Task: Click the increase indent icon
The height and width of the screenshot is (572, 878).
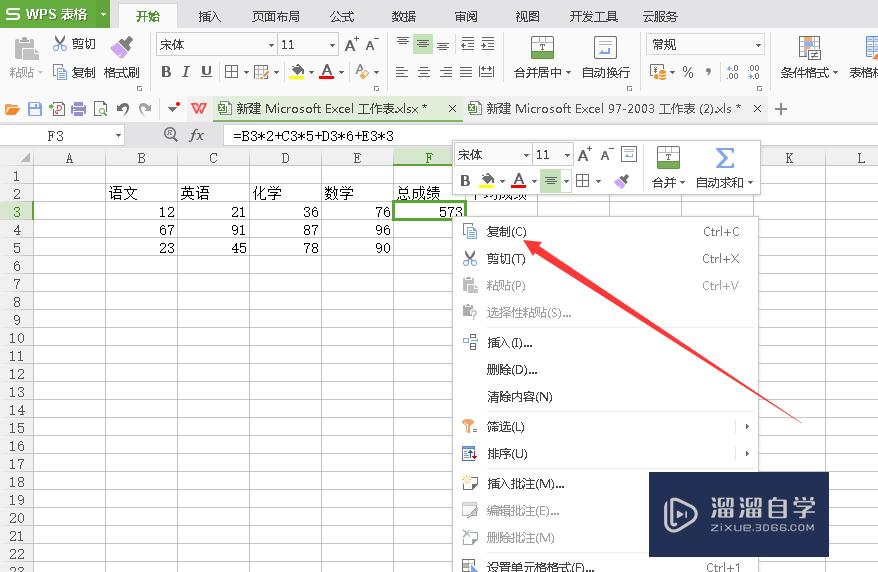Action: coord(488,44)
